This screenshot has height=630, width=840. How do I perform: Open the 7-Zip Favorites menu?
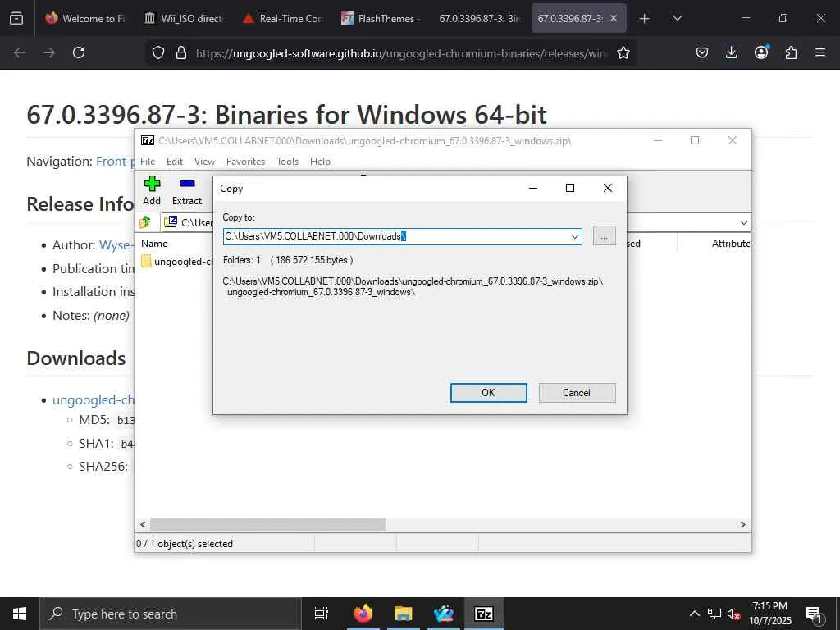pyautogui.click(x=245, y=162)
